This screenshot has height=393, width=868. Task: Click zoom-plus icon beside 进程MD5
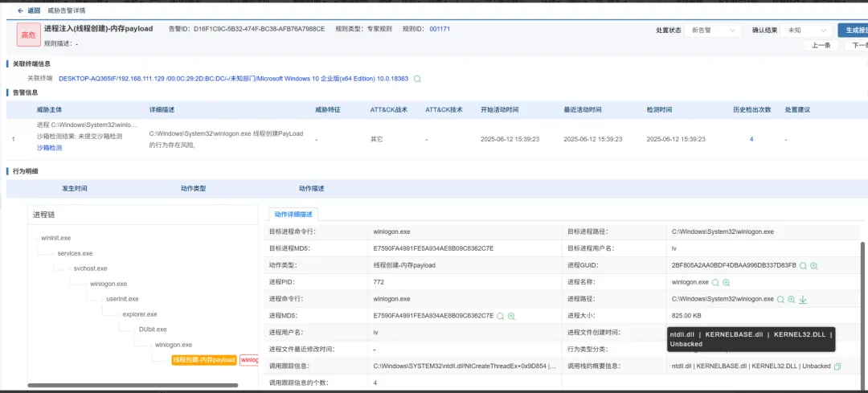[x=511, y=316]
